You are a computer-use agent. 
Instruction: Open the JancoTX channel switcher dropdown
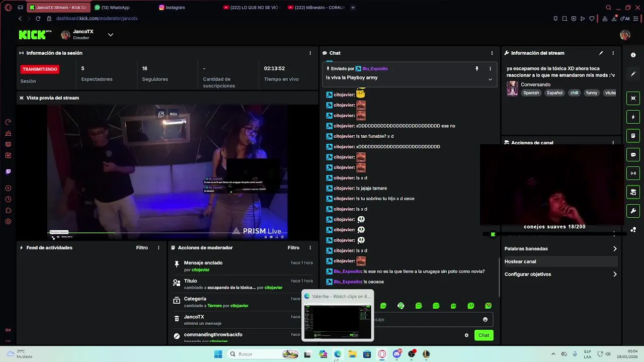[x=111, y=35]
